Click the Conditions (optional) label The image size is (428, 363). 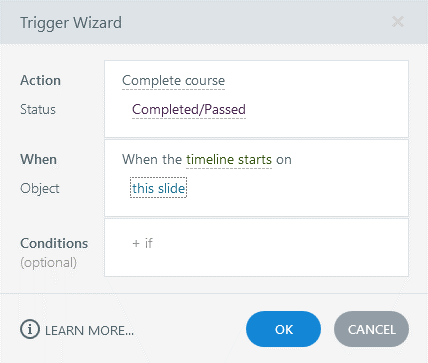coord(54,252)
